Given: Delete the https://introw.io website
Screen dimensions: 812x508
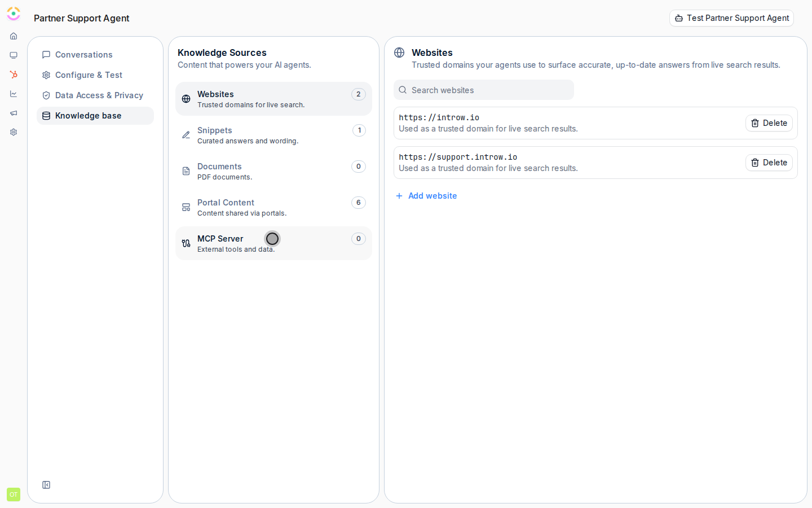Looking at the screenshot, I should point(769,123).
